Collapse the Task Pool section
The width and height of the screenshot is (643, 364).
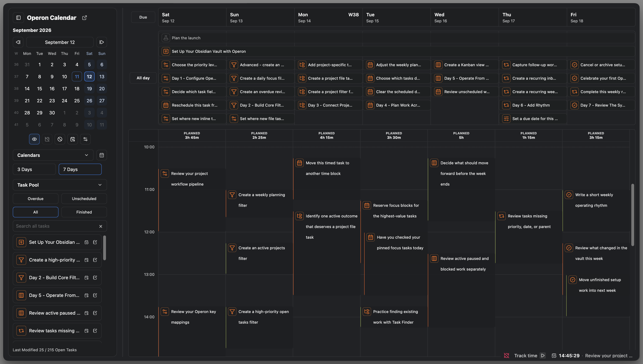[60, 185]
